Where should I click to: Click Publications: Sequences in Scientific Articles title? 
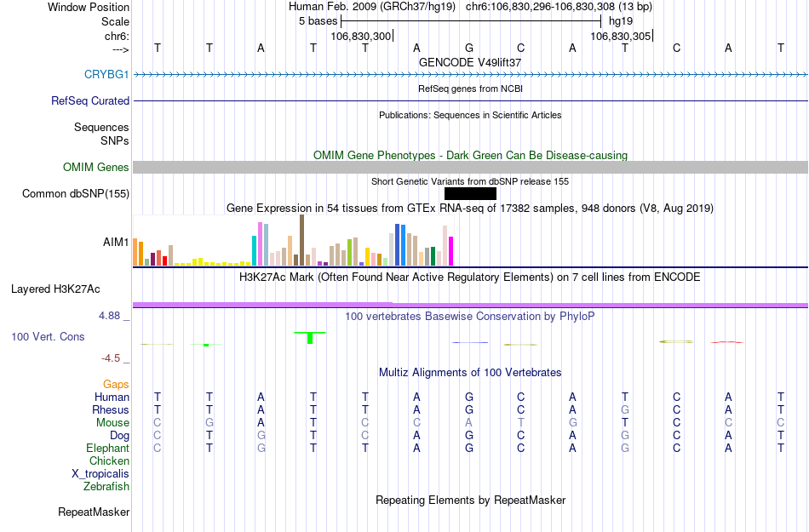470,115
